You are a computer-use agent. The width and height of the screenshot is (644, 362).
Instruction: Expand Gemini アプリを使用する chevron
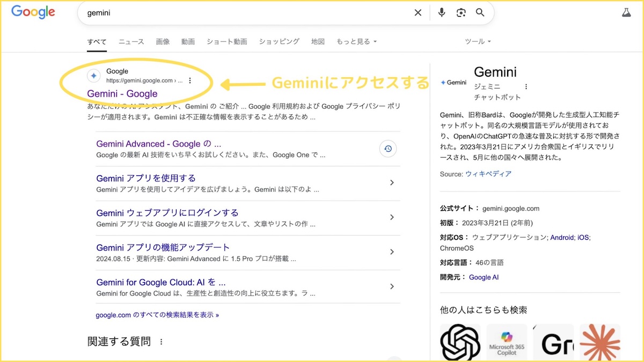coord(392,183)
